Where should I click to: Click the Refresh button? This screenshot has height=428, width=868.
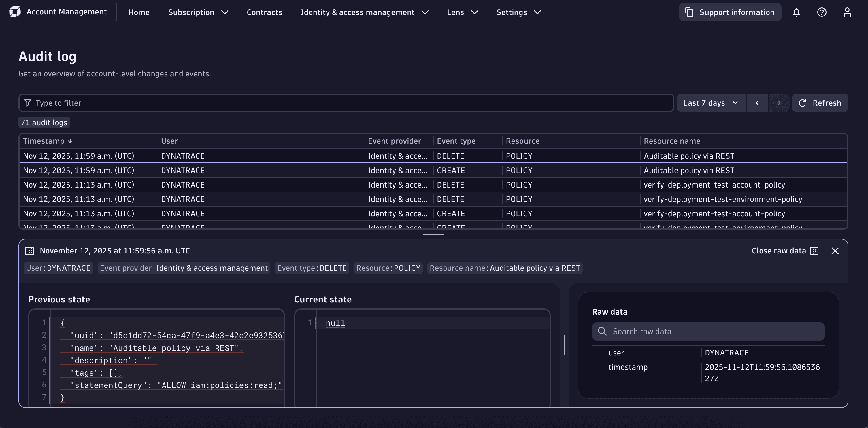point(820,103)
